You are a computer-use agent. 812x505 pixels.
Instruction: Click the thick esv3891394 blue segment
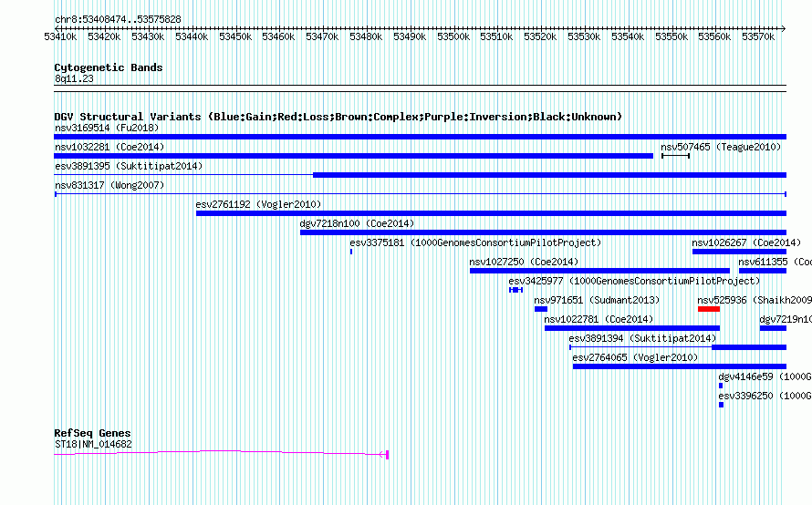click(x=749, y=347)
